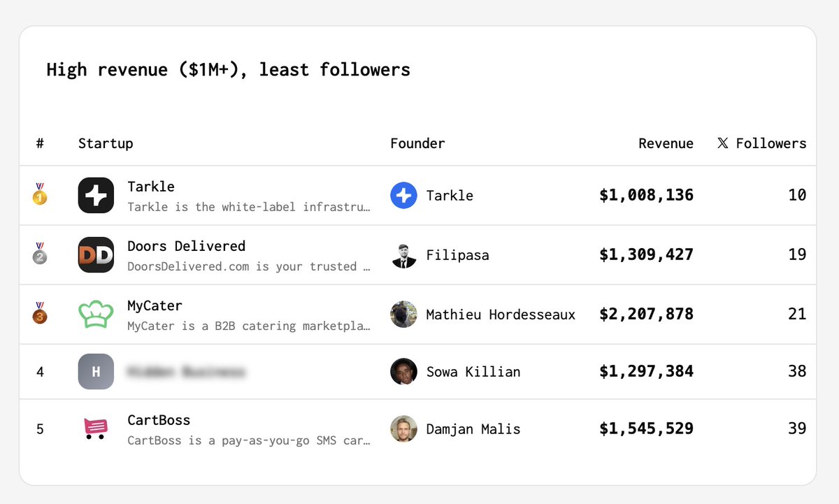Click the Tarkle startup logo icon
The image size is (839, 504).
tap(96, 195)
